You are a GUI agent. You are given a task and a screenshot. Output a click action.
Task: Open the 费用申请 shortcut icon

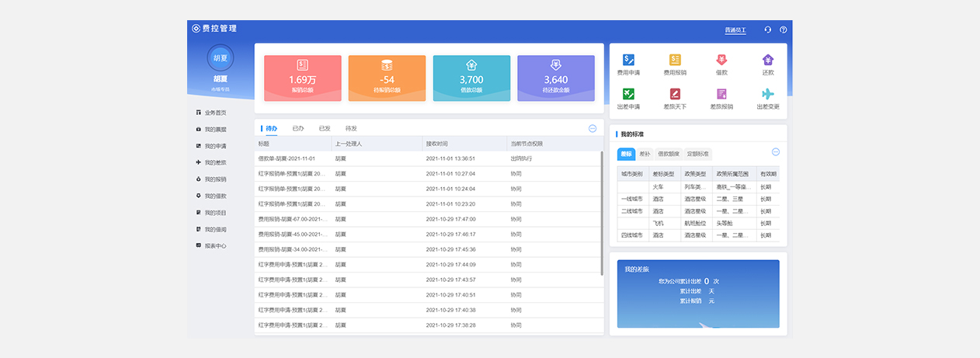[628, 60]
